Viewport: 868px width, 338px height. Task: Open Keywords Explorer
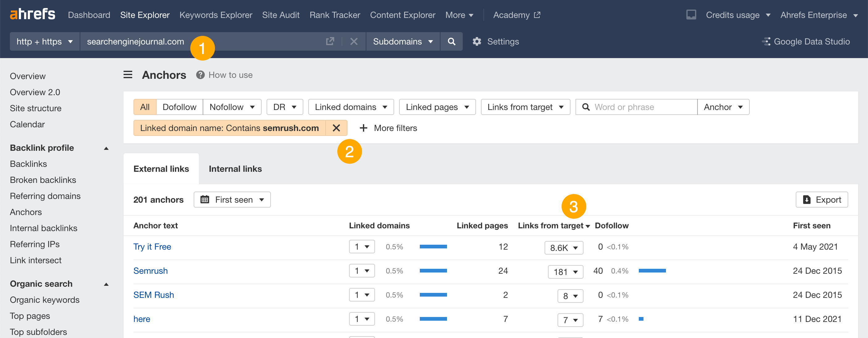point(216,15)
